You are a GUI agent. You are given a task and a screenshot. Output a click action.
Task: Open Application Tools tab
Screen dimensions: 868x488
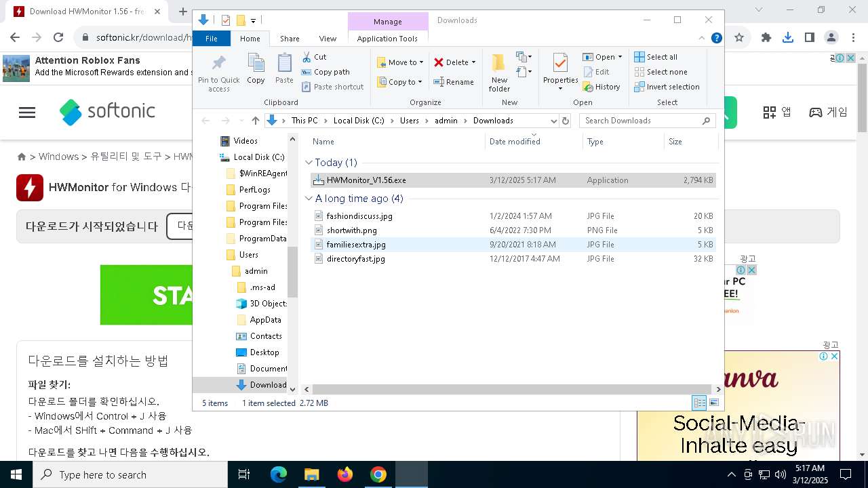click(x=387, y=39)
